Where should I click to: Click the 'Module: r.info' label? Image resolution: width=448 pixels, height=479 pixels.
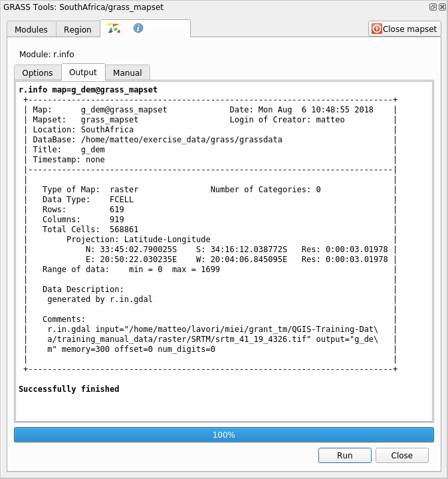pyautogui.click(x=47, y=55)
